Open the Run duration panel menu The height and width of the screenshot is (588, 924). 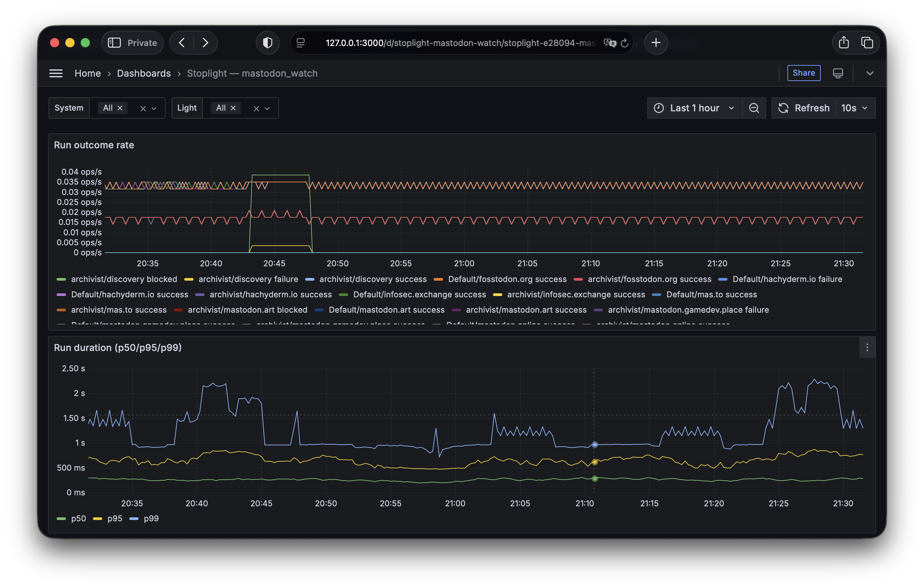pos(867,348)
